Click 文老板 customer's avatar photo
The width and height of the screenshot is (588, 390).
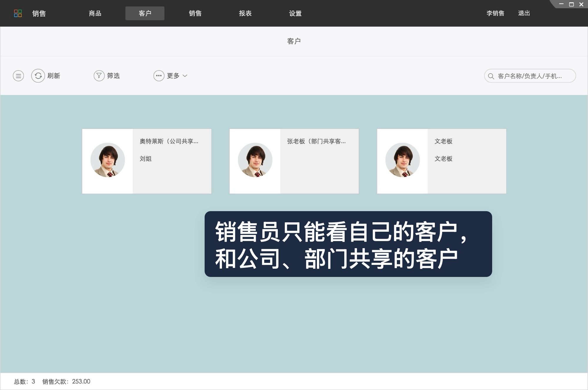click(402, 160)
